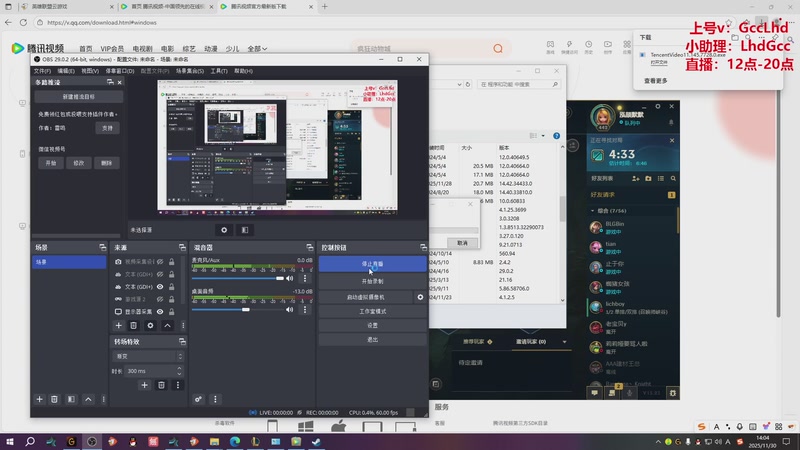Click the Tencent Video search input field

(421, 48)
